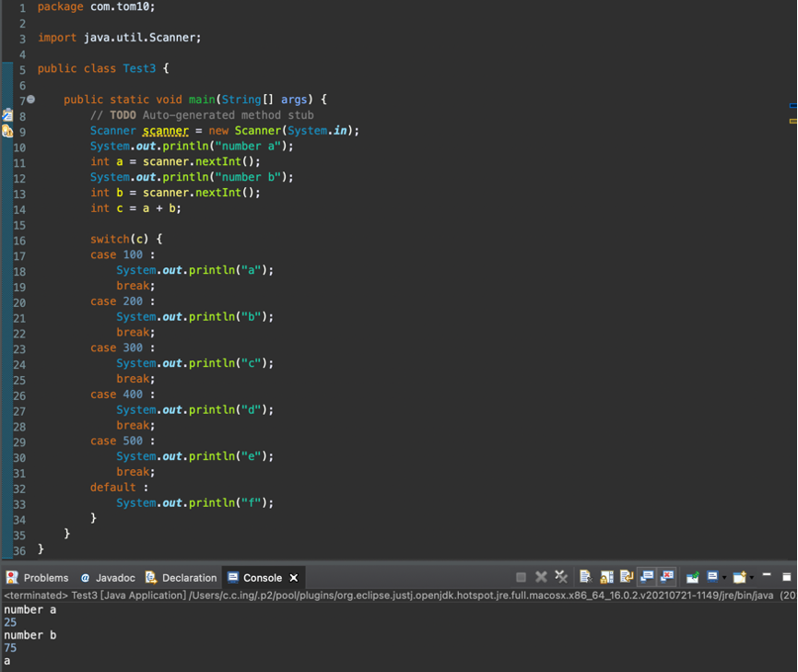Screen dimensions: 798x672
Task: Maximize the Console panel
Action: click(x=786, y=577)
